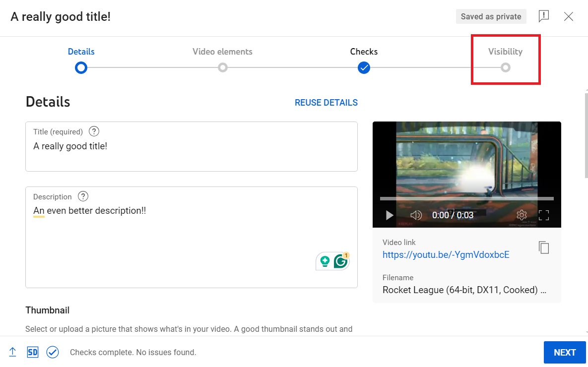Play the video preview
Viewport: 588px width, 367px height.
click(x=389, y=215)
